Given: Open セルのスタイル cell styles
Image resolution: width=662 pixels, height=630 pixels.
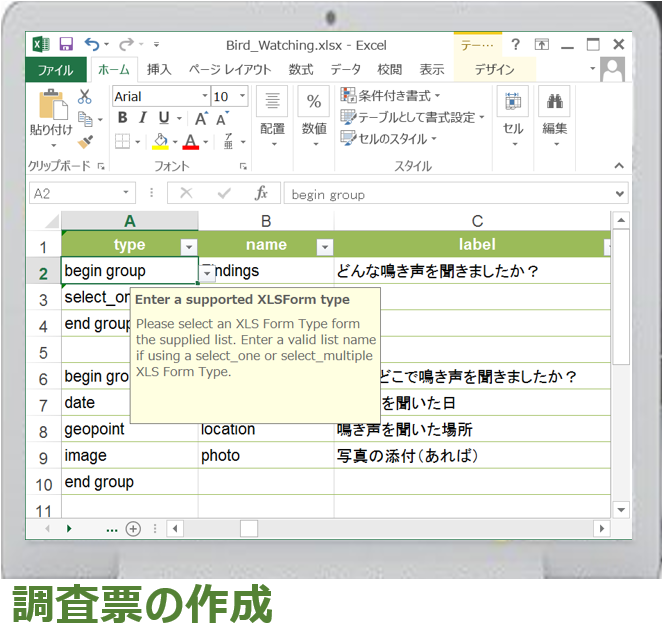Looking at the screenshot, I should 388,138.
